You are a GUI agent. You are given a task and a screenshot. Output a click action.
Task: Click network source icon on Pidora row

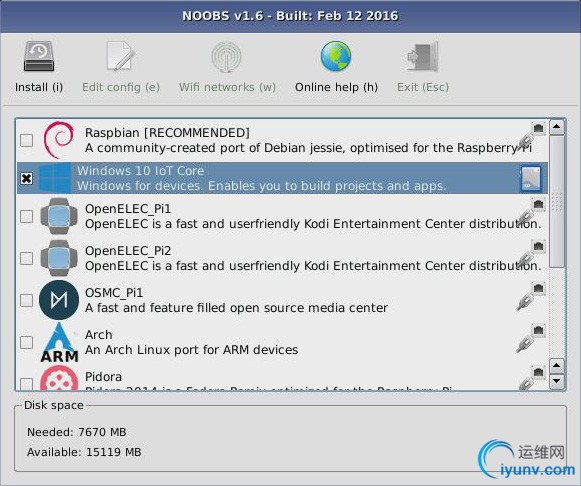coord(531,378)
